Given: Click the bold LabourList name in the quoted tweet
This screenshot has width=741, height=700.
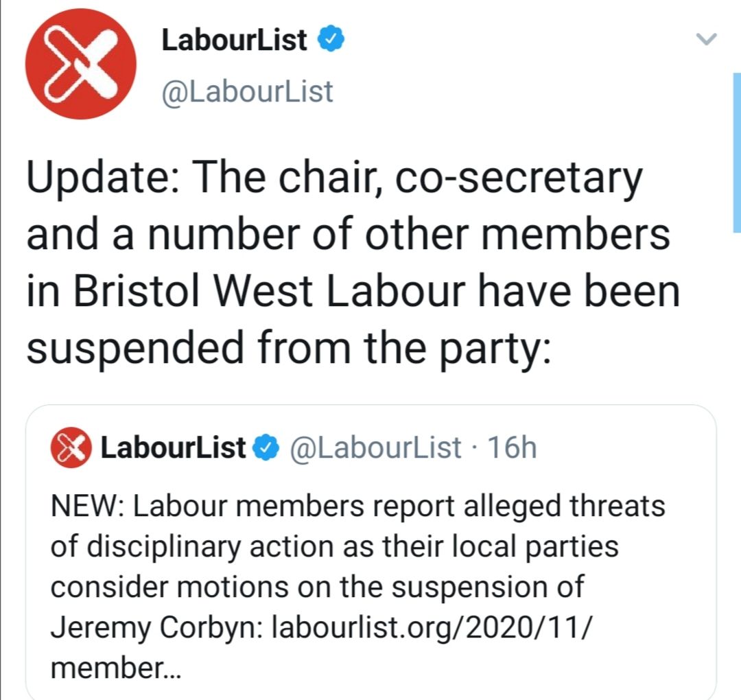Looking at the screenshot, I should coord(173,448).
